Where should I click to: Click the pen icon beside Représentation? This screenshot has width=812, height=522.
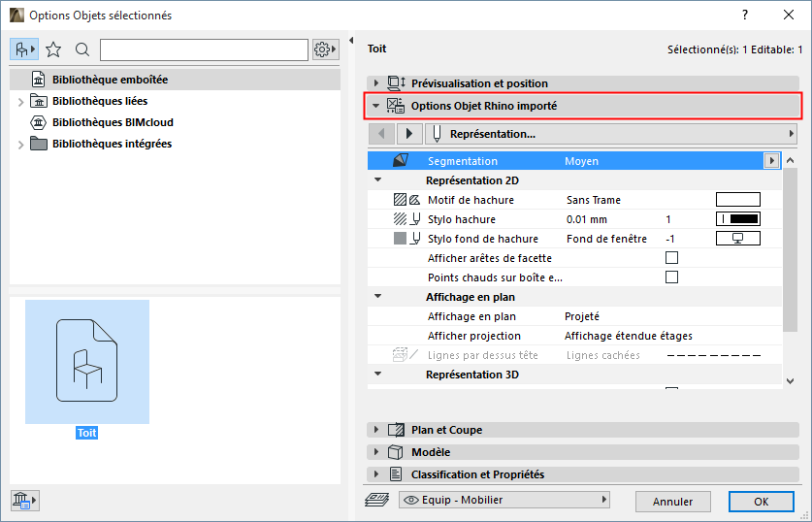tap(437, 134)
